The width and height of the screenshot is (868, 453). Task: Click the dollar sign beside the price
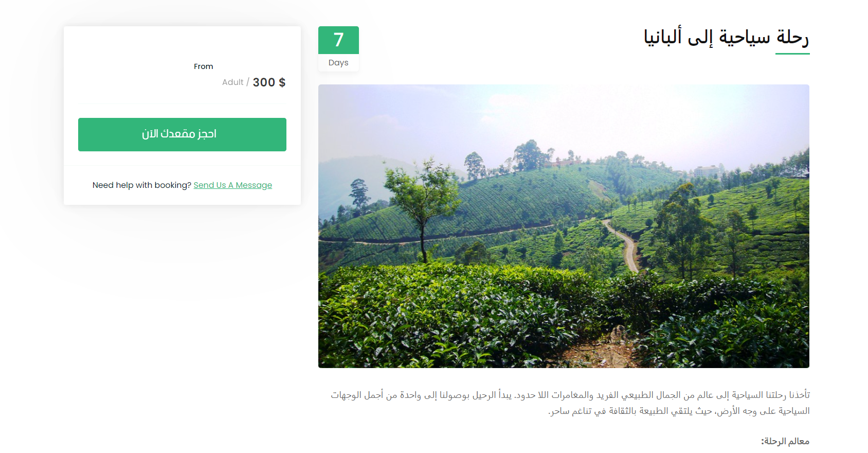(282, 82)
